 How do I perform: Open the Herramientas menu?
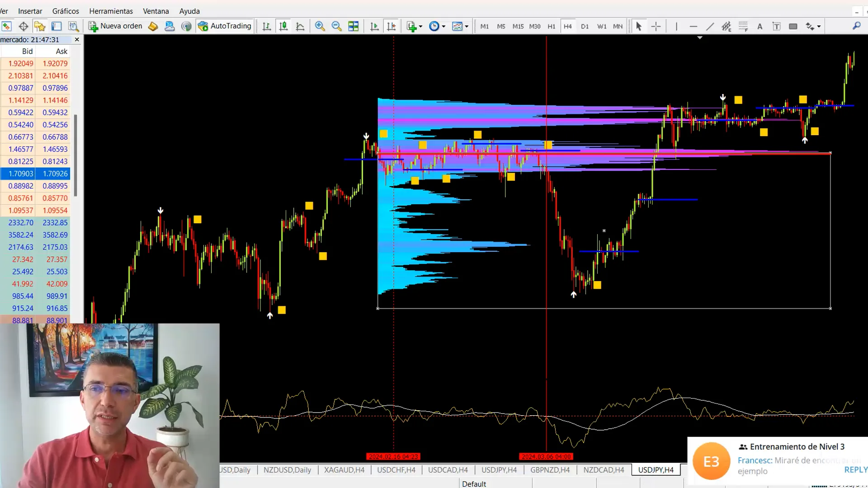click(111, 11)
